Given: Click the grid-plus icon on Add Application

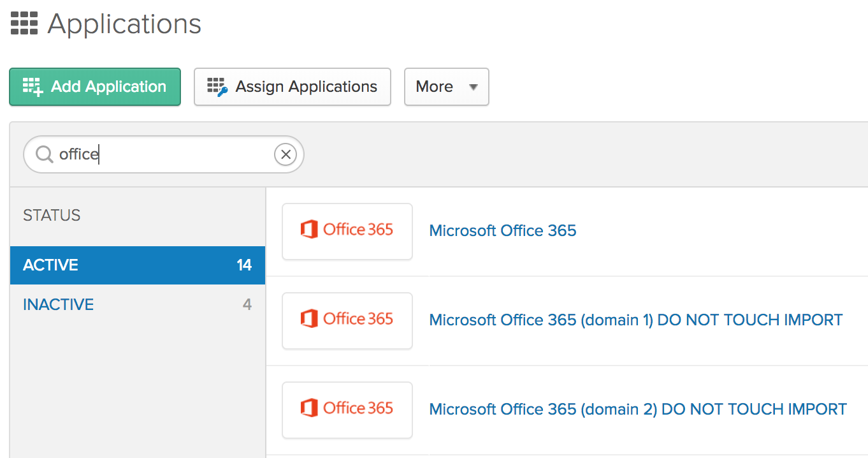Looking at the screenshot, I should click(x=33, y=87).
